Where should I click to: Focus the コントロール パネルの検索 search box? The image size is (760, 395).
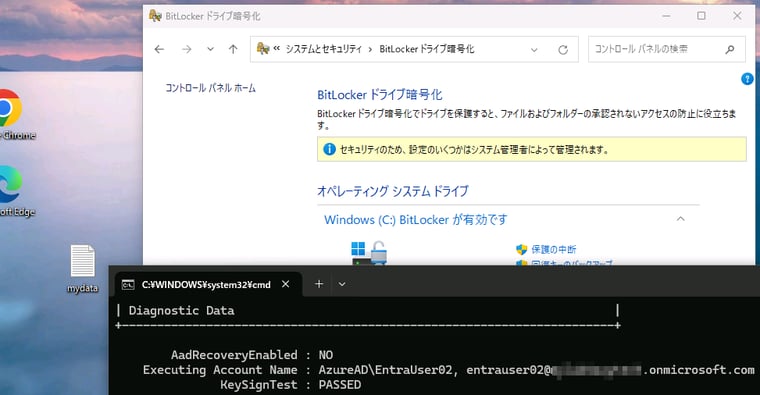click(666, 49)
